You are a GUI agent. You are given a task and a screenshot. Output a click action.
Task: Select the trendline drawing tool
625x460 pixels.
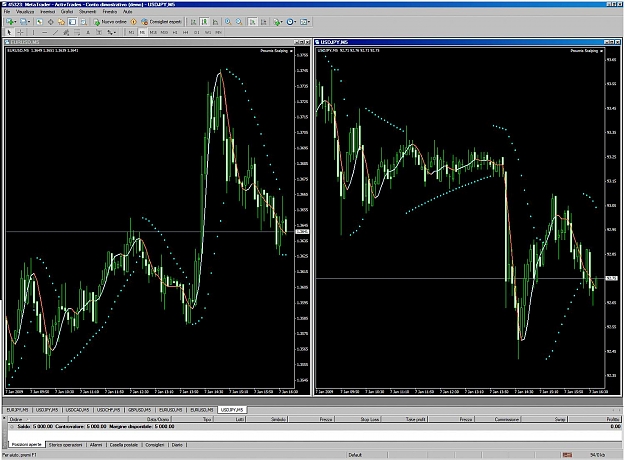55,32
